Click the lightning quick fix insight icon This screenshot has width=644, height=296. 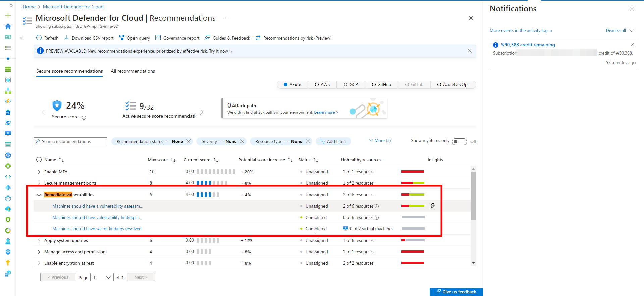[433, 206]
